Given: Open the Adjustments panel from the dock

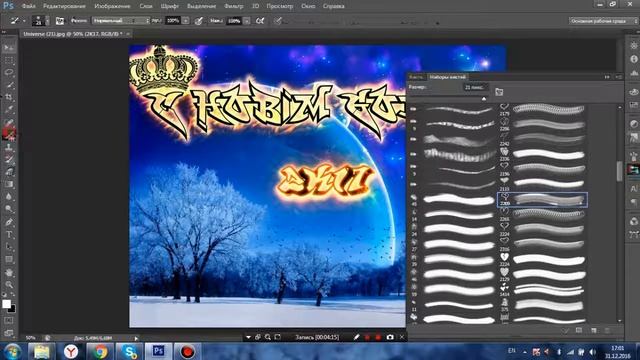Looking at the screenshot, I should pos(633,124).
